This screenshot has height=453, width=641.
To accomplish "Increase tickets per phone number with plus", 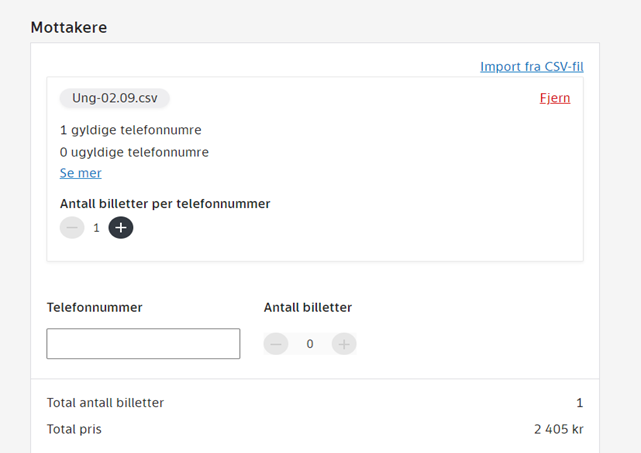I will pos(121,228).
